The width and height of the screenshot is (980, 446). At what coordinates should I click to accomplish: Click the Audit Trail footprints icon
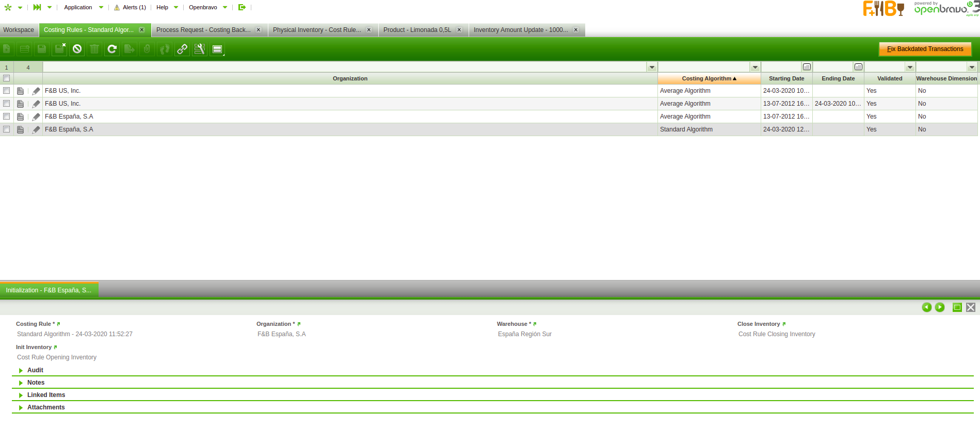[165, 49]
